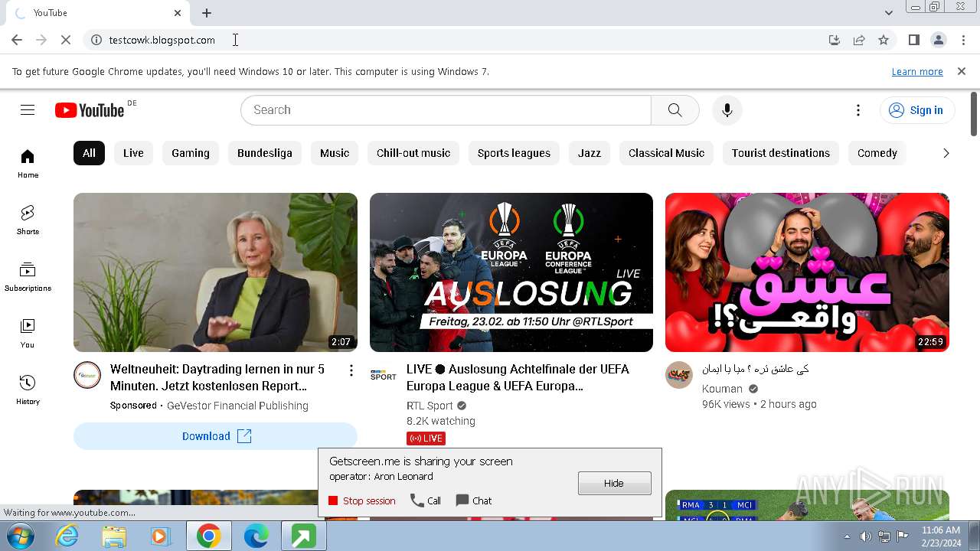
Task: Start voice search with microphone icon
Action: coord(727,110)
